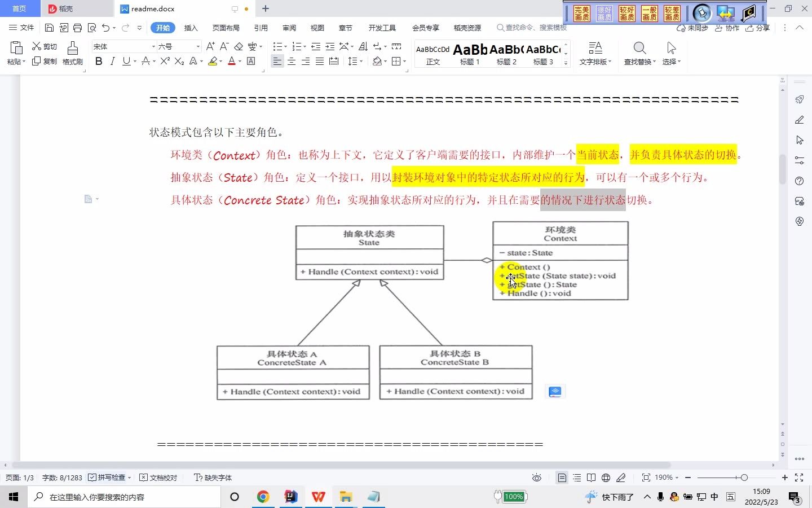Open the font size dropdown showing 六号
This screenshot has width=812, height=508.
tap(176, 46)
